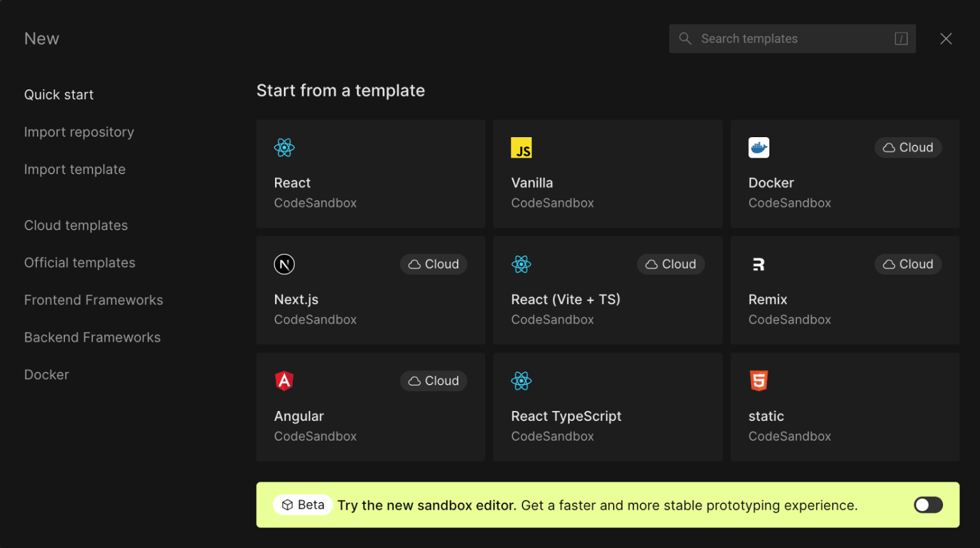
Task: Choose the React (Vite + TS) template
Action: coord(607,290)
